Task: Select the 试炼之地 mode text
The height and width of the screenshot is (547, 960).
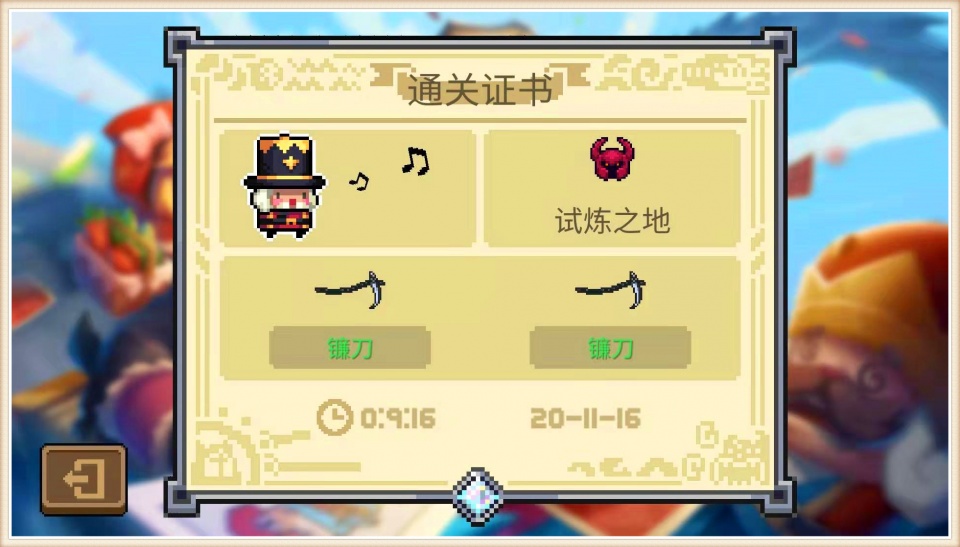Action: (x=612, y=221)
